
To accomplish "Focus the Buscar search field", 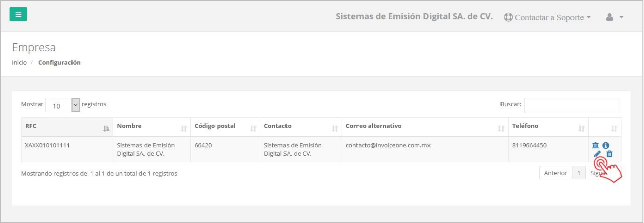I will [x=571, y=105].
